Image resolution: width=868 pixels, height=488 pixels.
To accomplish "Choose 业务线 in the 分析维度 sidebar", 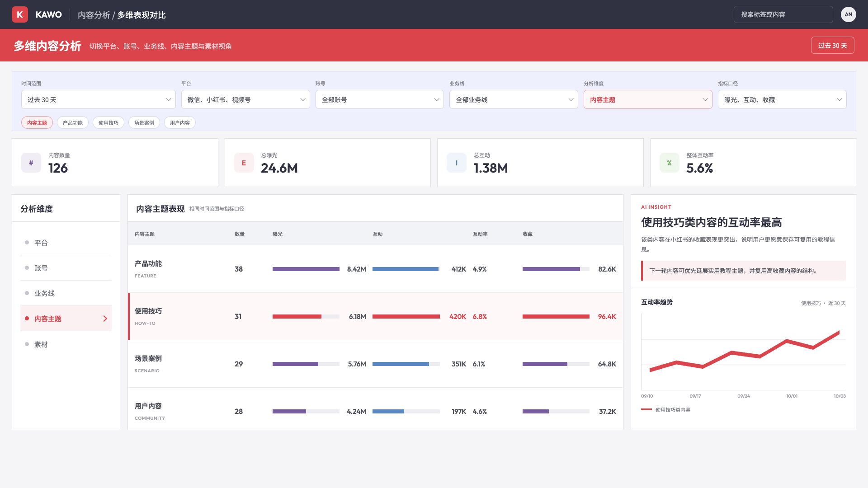I will 66,293.
